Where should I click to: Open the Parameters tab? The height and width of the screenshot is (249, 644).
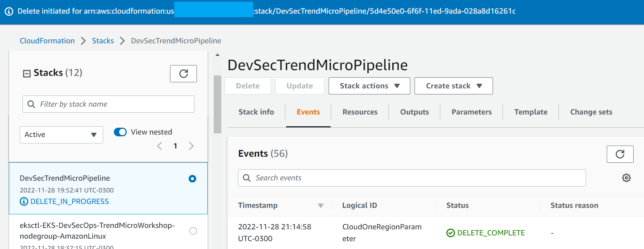[x=471, y=112]
